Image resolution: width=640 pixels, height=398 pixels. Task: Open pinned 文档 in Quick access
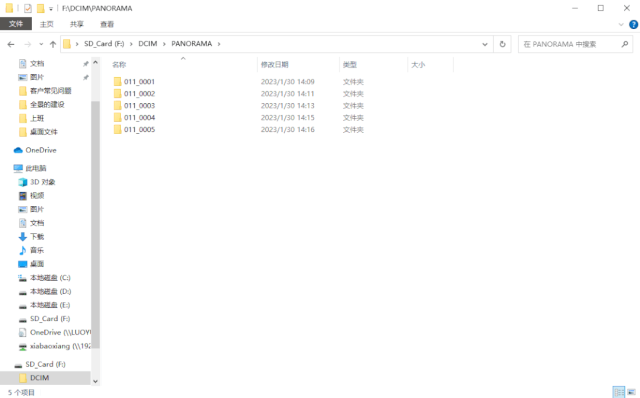coord(37,64)
